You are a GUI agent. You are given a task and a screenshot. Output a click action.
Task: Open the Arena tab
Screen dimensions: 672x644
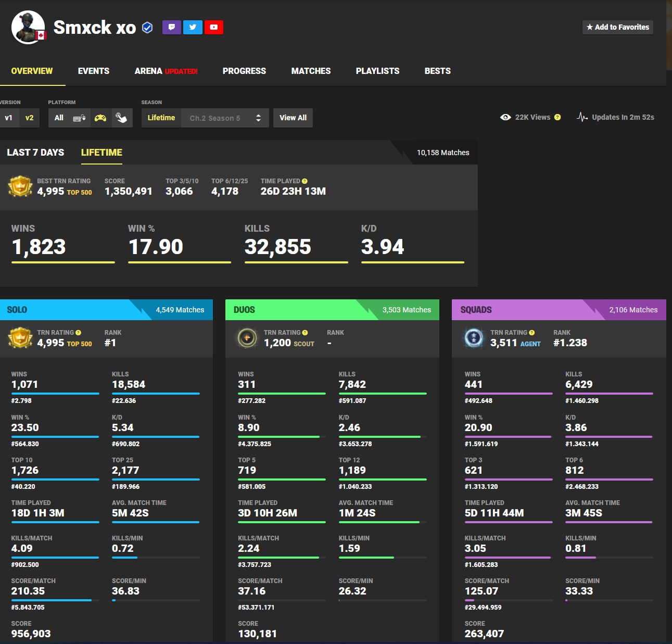pyautogui.click(x=166, y=71)
